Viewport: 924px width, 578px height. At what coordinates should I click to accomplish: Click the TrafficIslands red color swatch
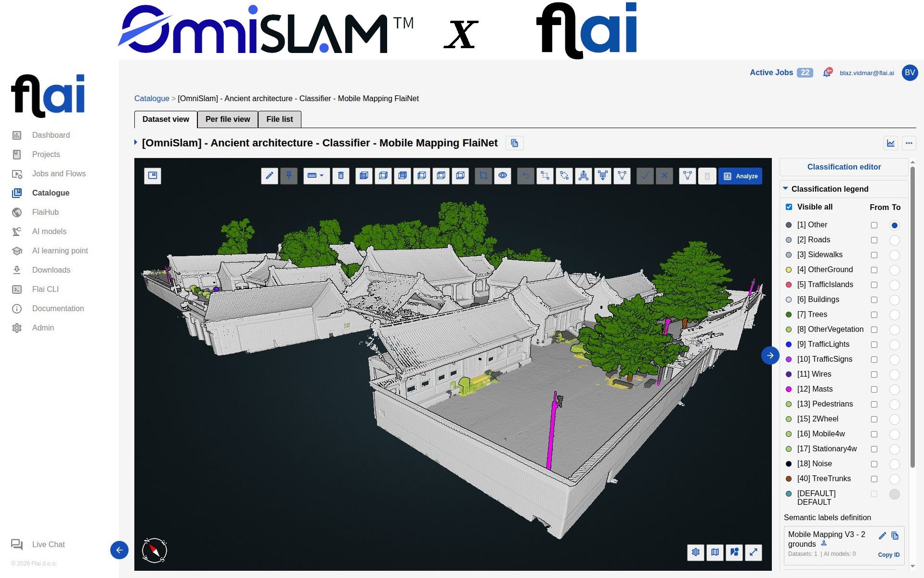(x=789, y=285)
